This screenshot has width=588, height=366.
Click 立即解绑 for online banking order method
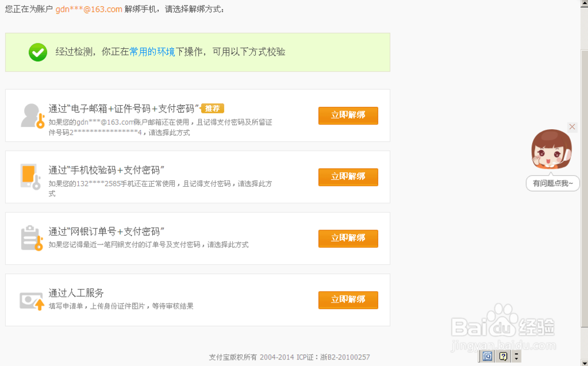348,239
